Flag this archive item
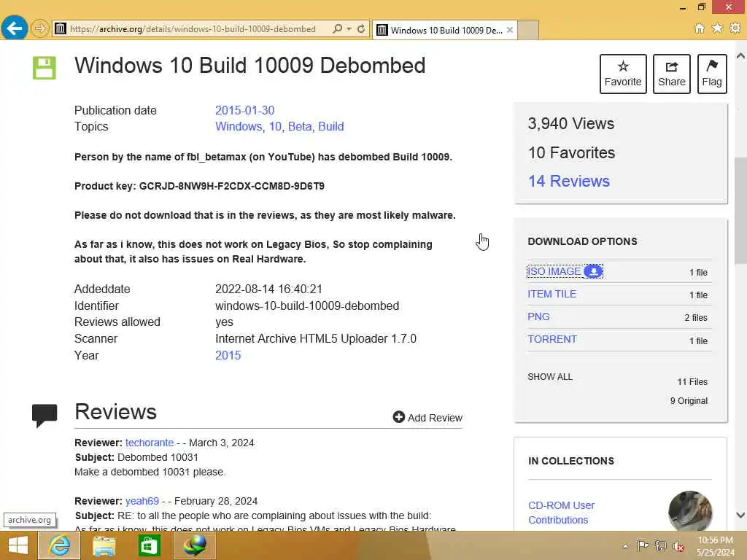Screen dimensions: 747x560 (712, 74)
